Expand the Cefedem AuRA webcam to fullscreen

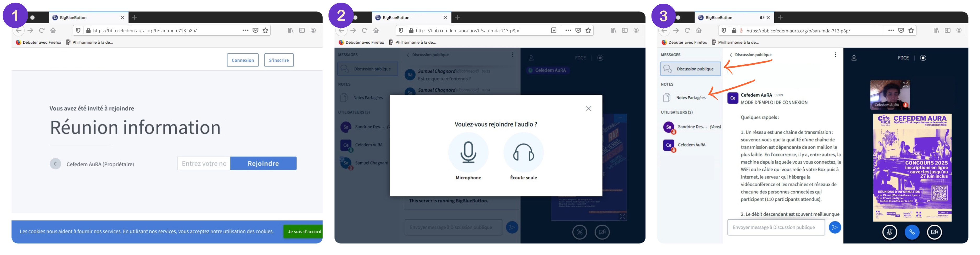pyautogui.click(x=906, y=84)
